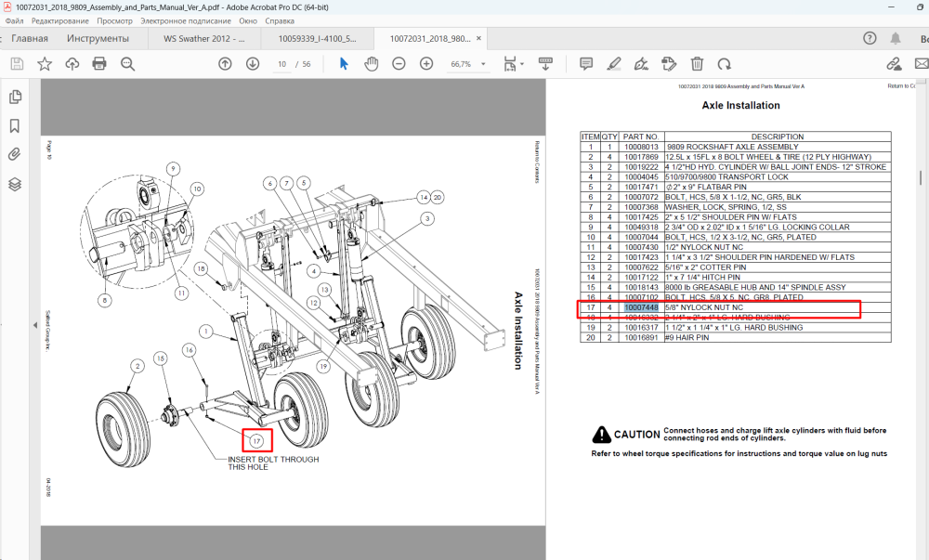Click the edit PDF stamp icon

pyautogui.click(x=669, y=64)
